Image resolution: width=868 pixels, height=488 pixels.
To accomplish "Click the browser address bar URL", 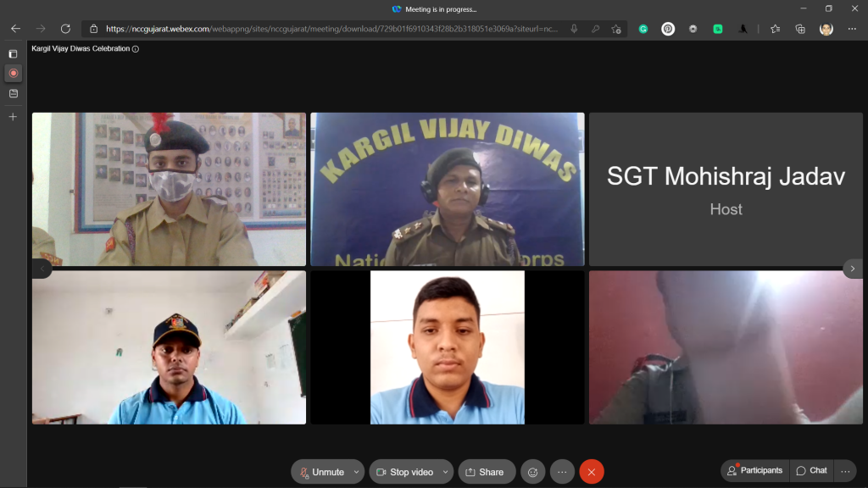I will 331,29.
